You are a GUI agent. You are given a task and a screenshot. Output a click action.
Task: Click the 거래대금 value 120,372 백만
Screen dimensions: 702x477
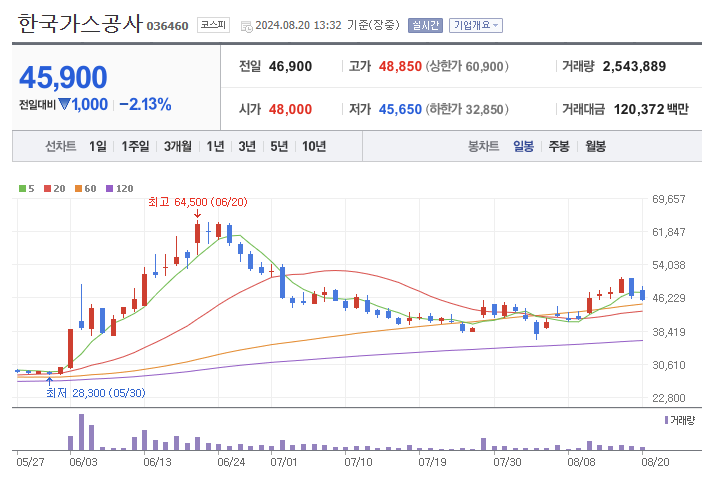pyautogui.click(x=651, y=109)
